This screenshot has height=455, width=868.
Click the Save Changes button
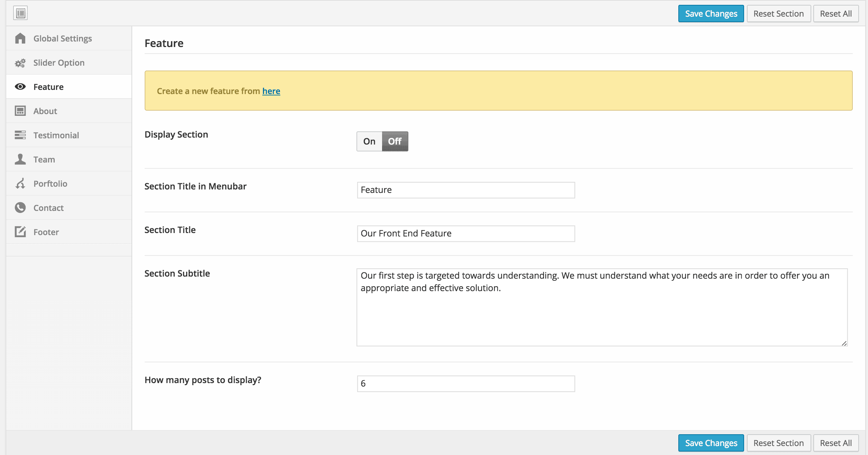click(711, 13)
